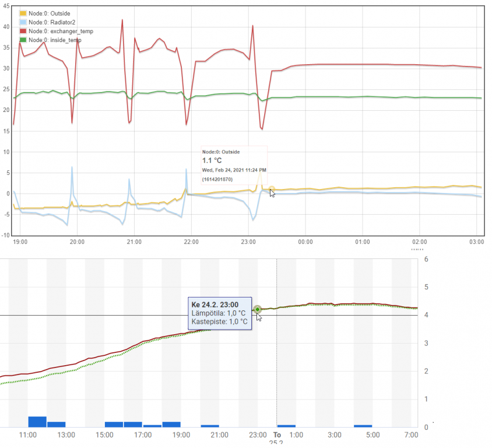Click the green inside_temp legend color box
This screenshot has width=492, height=448.
23,40
